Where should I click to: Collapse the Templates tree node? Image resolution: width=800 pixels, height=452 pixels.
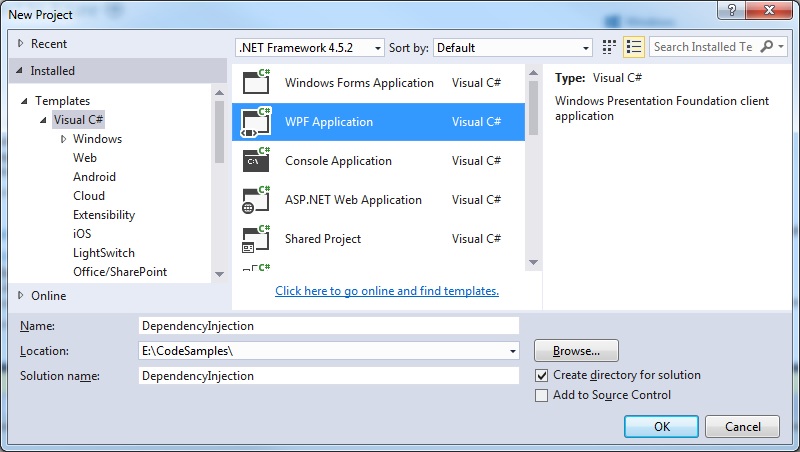(24, 101)
